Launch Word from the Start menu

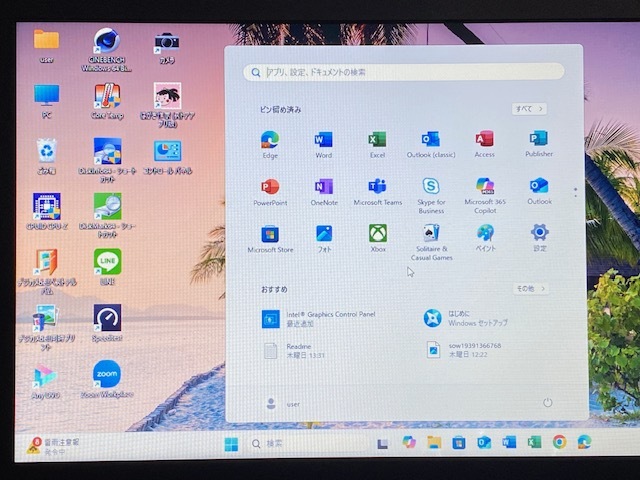(x=323, y=144)
